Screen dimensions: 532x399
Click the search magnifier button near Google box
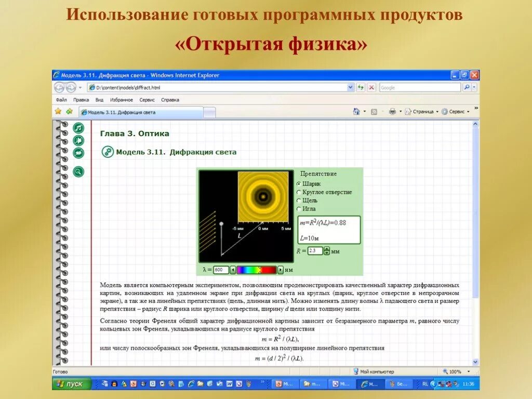click(467, 87)
